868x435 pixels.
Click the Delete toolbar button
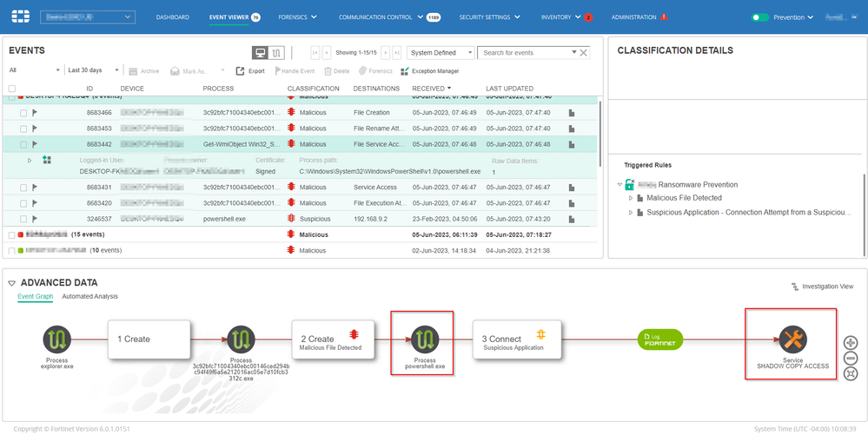pos(336,71)
